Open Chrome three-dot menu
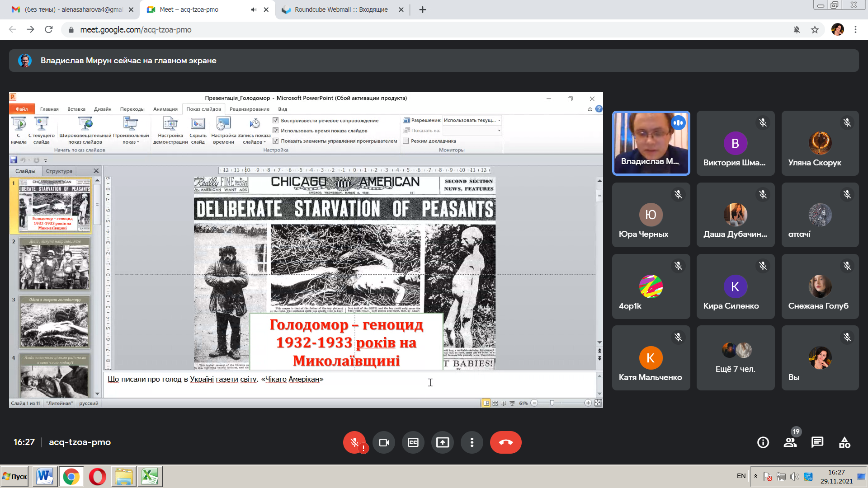 pyautogui.click(x=855, y=30)
